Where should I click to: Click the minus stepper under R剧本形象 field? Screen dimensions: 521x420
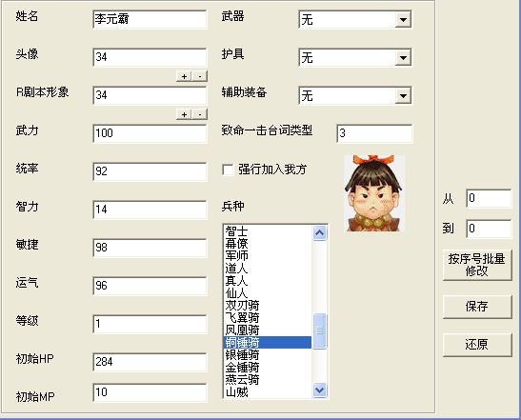point(200,114)
